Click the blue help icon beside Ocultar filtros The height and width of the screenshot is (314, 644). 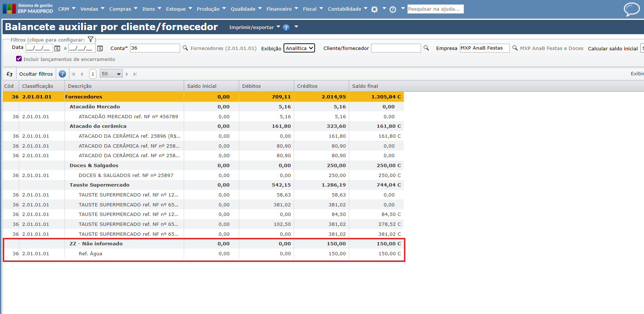[x=62, y=74]
